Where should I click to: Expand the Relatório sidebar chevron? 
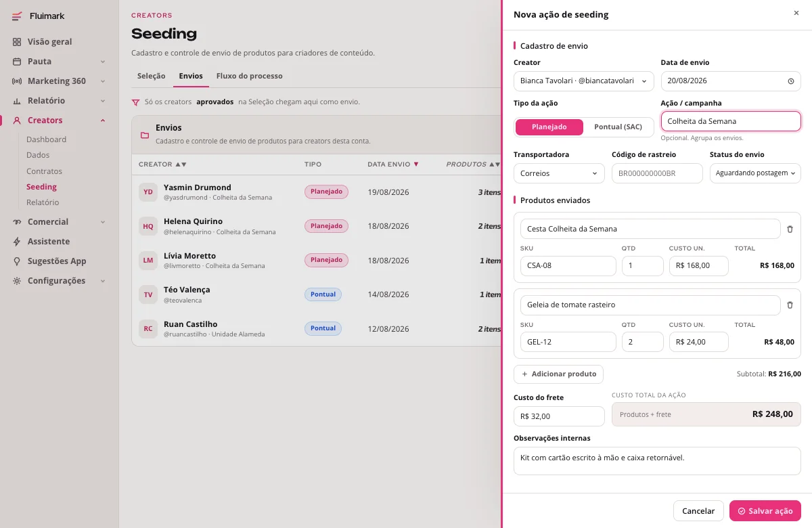pyautogui.click(x=103, y=101)
